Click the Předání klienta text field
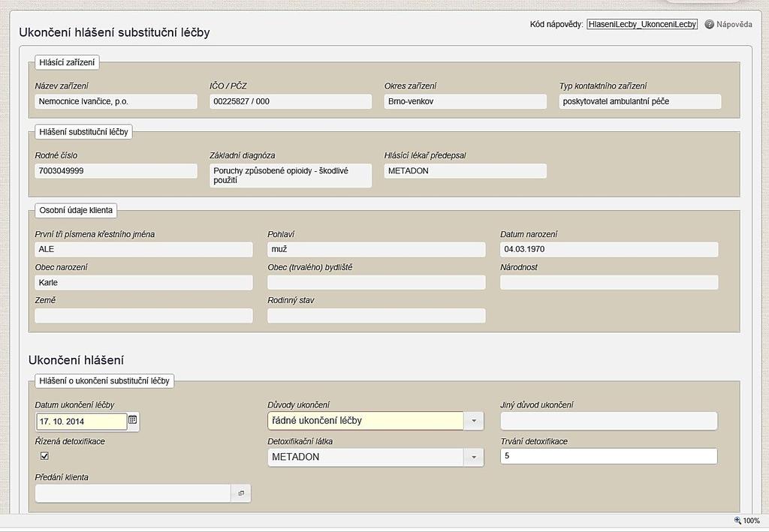This screenshot has width=769, height=532. 133,493
